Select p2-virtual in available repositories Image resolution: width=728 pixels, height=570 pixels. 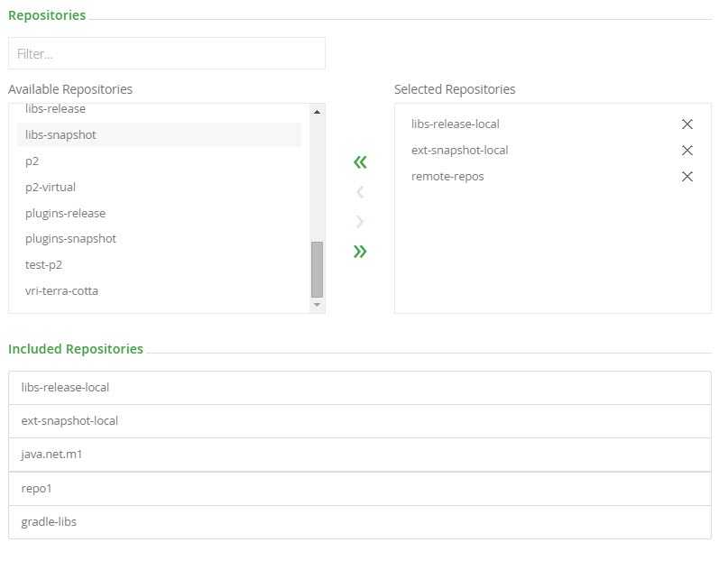[51, 188]
